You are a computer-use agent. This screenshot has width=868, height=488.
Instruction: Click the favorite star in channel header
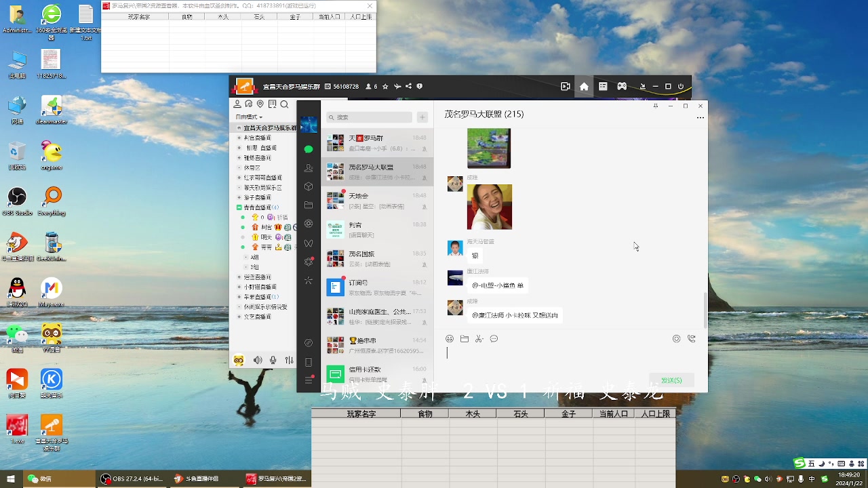click(385, 87)
